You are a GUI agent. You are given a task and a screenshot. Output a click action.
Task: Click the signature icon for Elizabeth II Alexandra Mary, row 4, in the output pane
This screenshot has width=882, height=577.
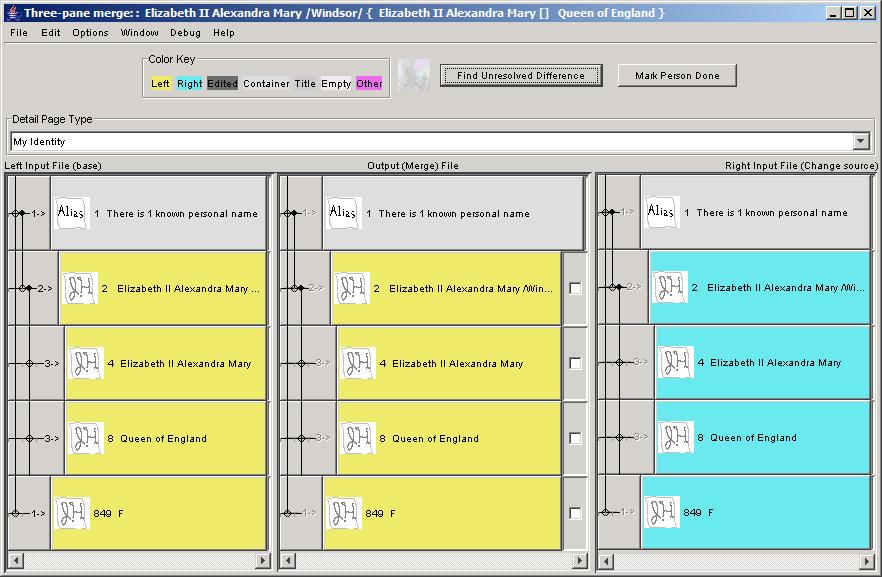357,363
